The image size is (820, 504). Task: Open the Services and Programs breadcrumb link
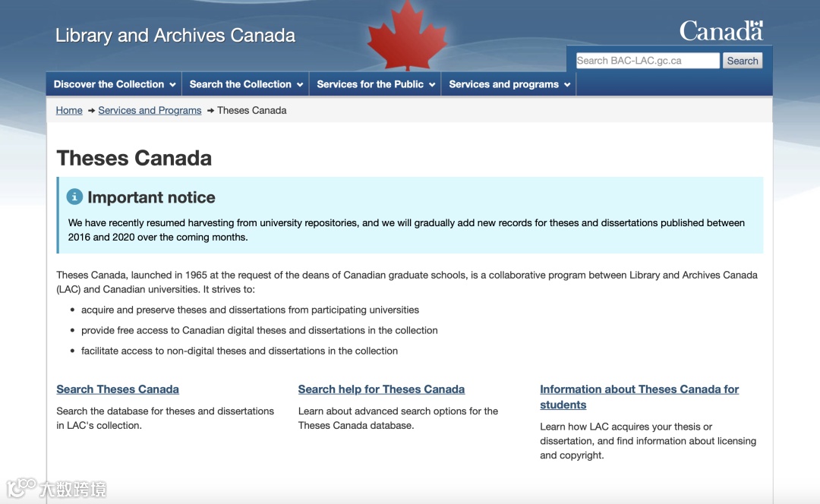(150, 110)
